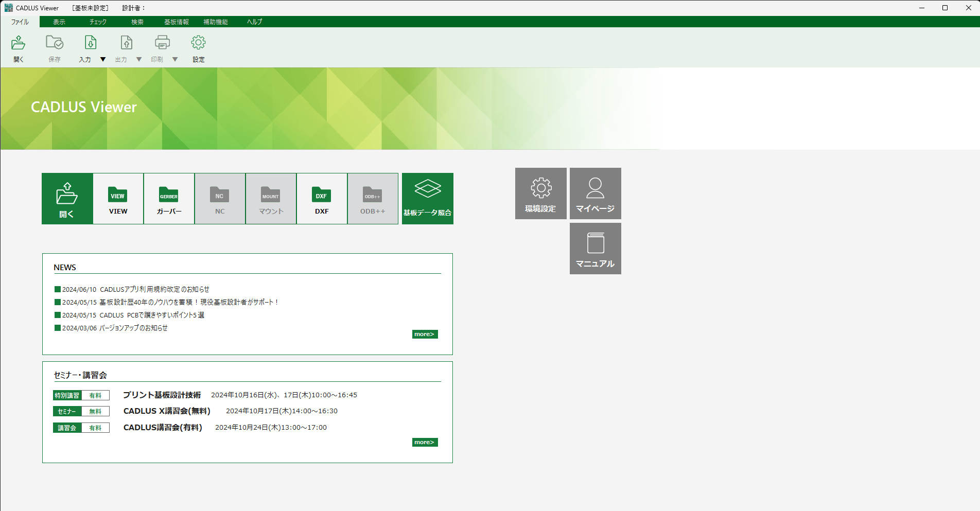The image size is (980, 511).
Task: Select the NC file tile
Action: pyautogui.click(x=220, y=199)
